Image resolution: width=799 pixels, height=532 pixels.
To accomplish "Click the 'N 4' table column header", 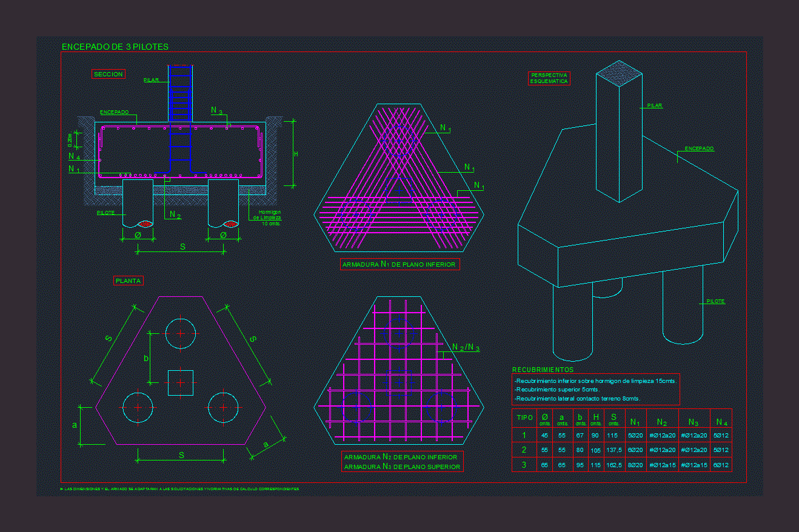I will pos(721,422).
